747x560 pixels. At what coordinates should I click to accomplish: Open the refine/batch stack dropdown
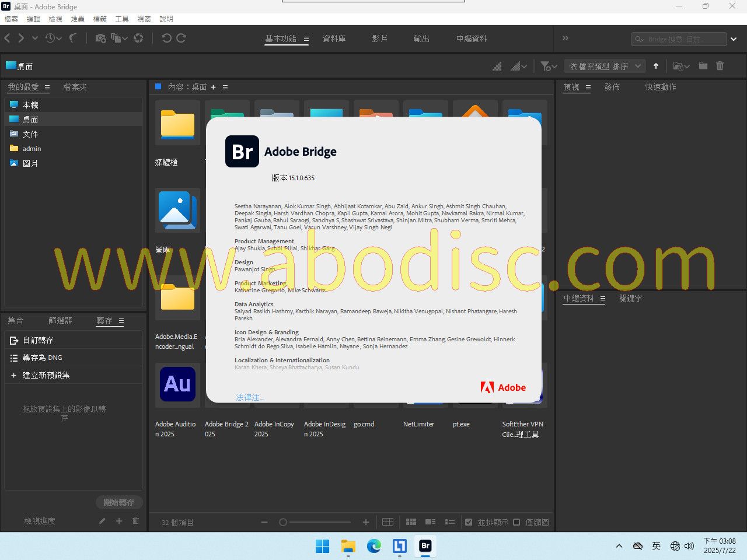tap(120, 38)
